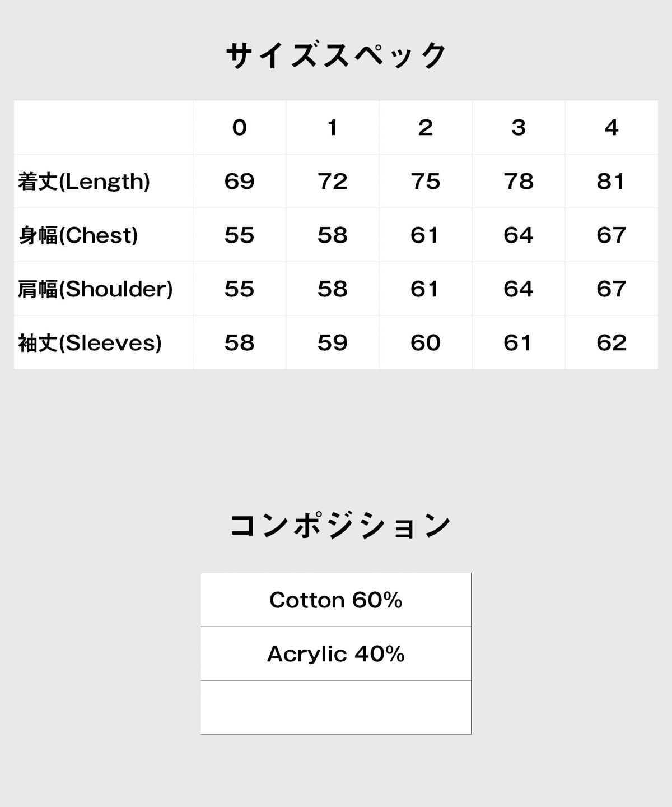Select size column header 2
This screenshot has height=807, width=672.
pos(426,128)
